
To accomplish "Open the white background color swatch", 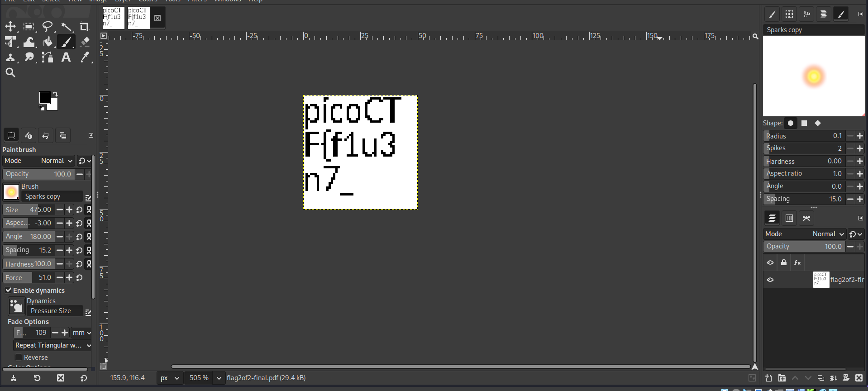I will pyautogui.click(x=54, y=106).
